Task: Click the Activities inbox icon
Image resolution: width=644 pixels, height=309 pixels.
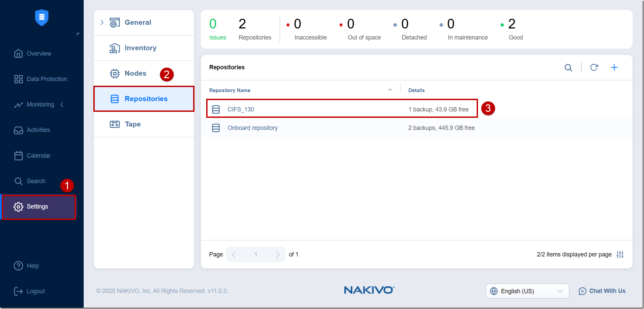Action: (18, 130)
